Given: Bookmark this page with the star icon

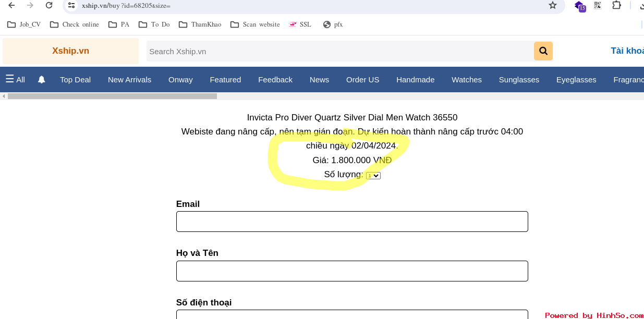Looking at the screenshot, I should [x=553, y=5].
